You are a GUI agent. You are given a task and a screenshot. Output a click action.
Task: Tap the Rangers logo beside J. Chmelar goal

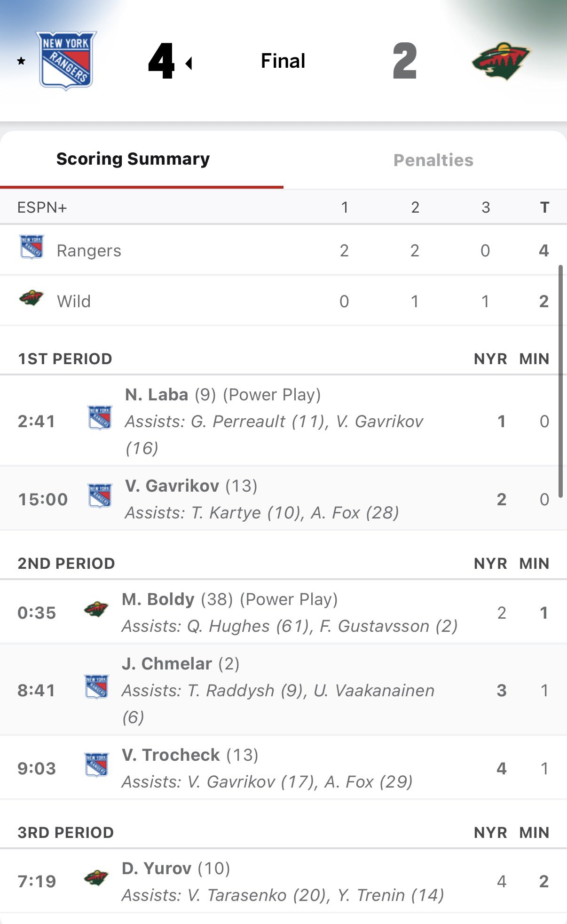pyautogui.click(x=96, y=687)
